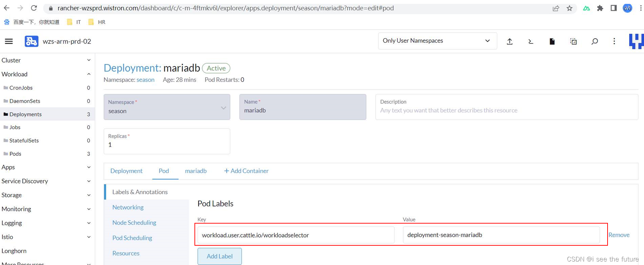644x265 pixels.
Task: Open the HR bookmarks folder
Action: tap(97, 22)
